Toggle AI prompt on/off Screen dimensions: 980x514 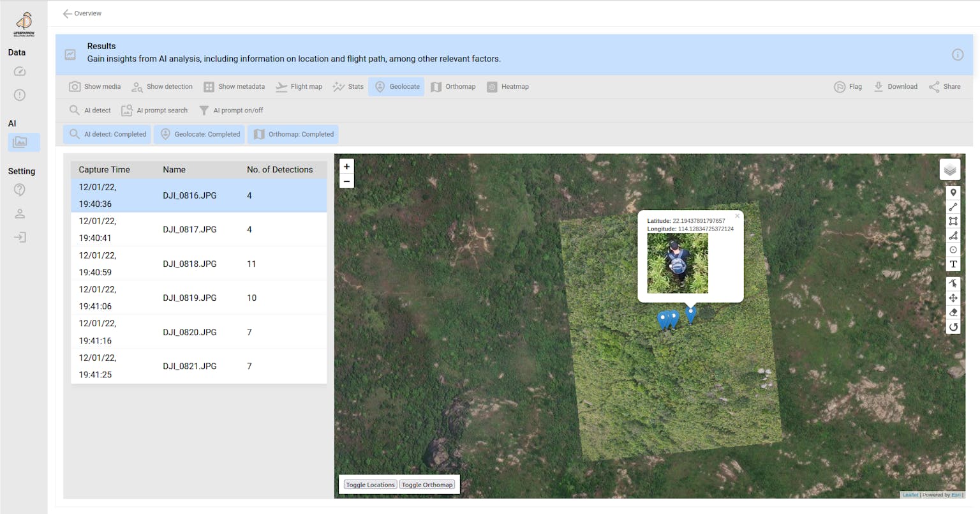tap(231, 110)
